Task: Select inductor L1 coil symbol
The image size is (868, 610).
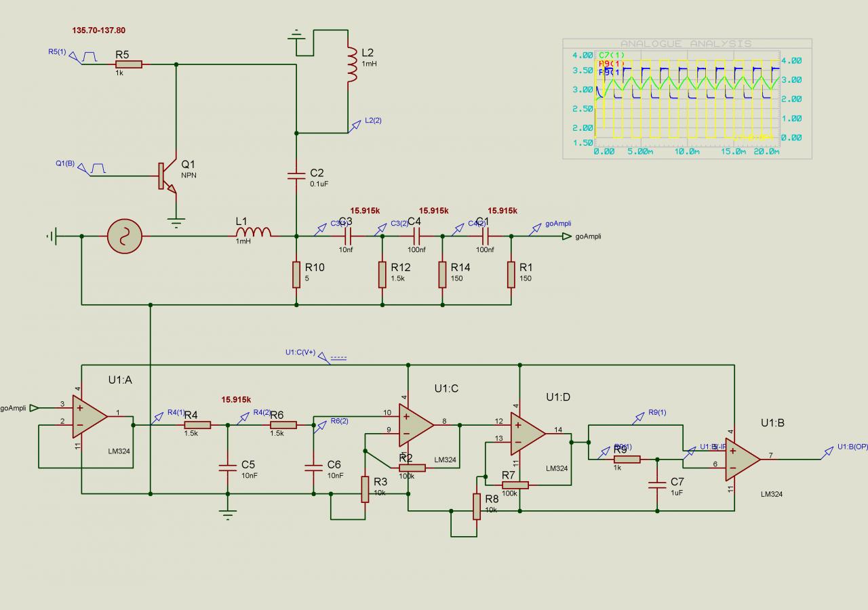Action: (x=254, y=232)
